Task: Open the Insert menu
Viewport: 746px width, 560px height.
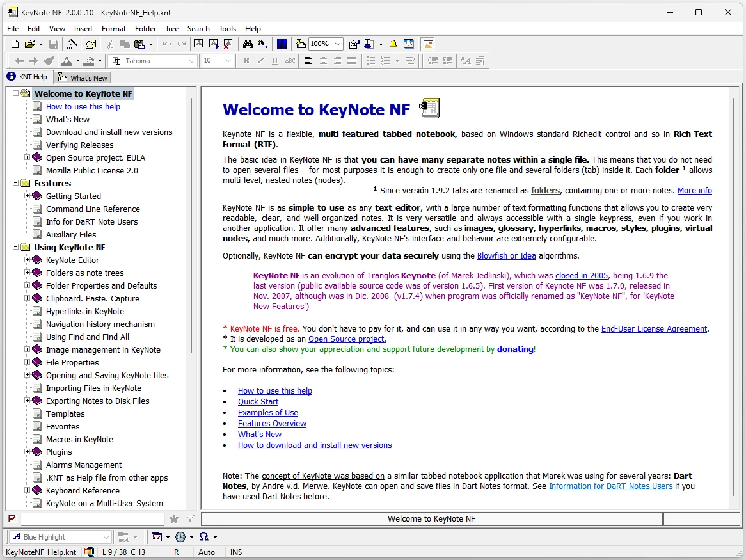Action: (83, 29)
